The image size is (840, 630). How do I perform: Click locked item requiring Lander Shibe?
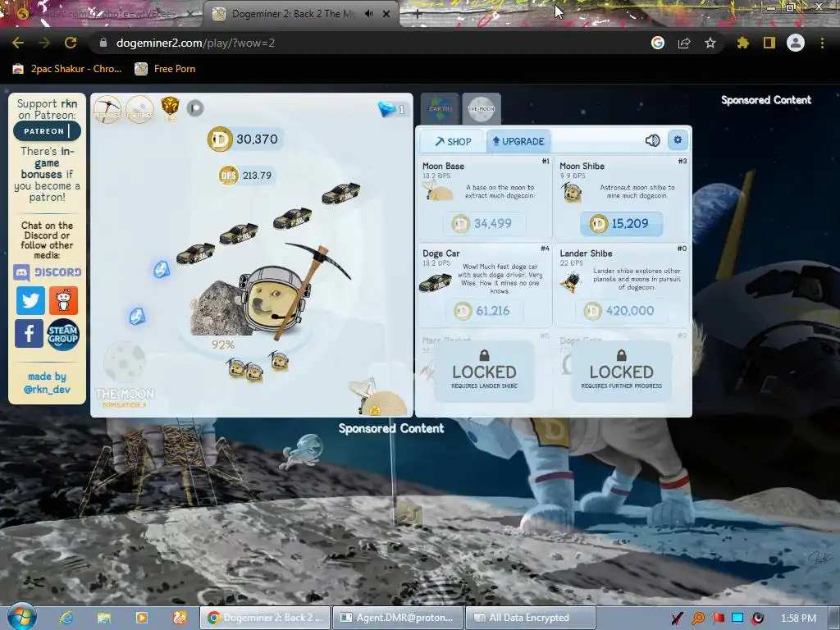484,372
